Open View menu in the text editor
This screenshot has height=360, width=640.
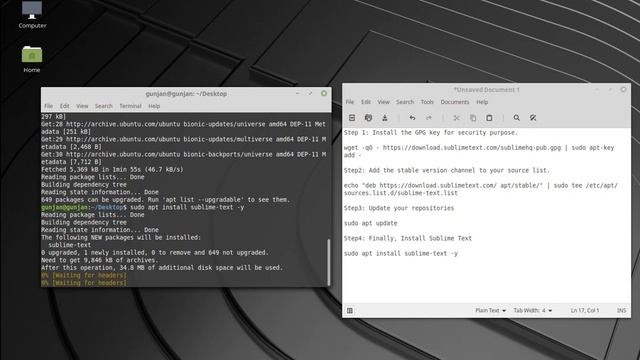point(383,102)
